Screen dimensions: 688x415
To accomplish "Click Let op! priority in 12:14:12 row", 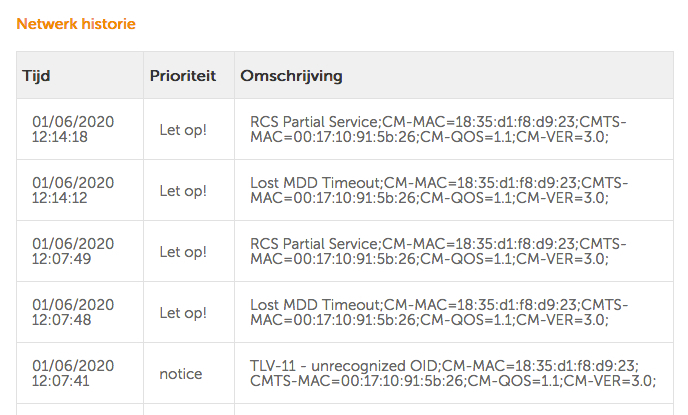I will [183, 191].
